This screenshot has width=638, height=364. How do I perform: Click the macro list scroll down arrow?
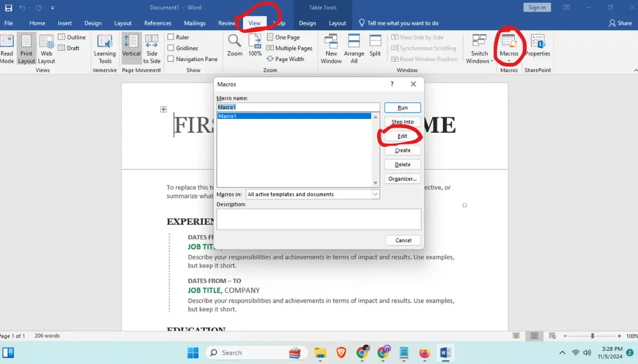pyautogui.click(x=375, y=183)
